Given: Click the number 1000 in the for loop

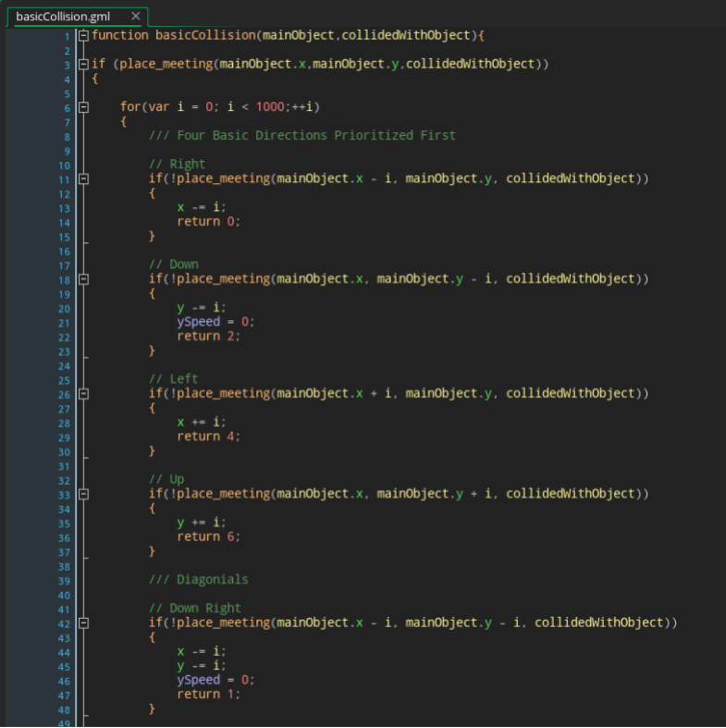Looking at the screenshot, I should 271,107.
